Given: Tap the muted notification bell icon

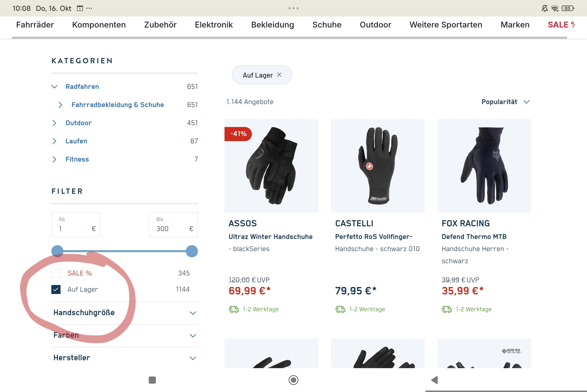Looking at the screenshot, I should 545,9.
